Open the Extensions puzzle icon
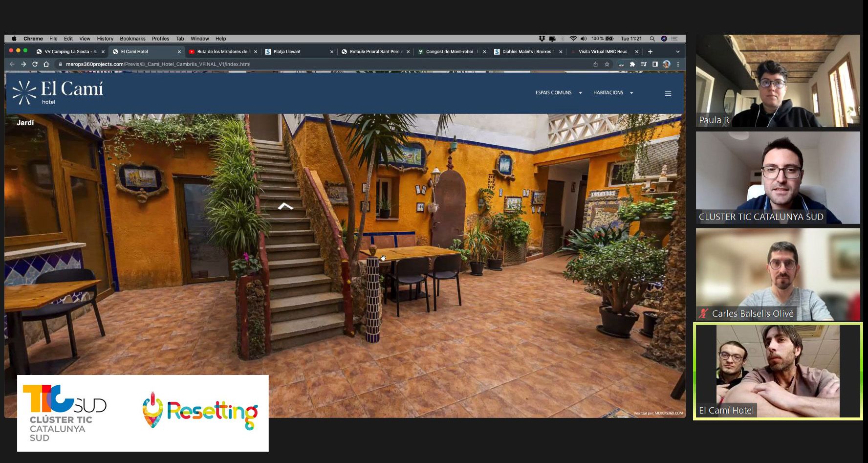The image size is (868, 463). [x=632, y=64]
